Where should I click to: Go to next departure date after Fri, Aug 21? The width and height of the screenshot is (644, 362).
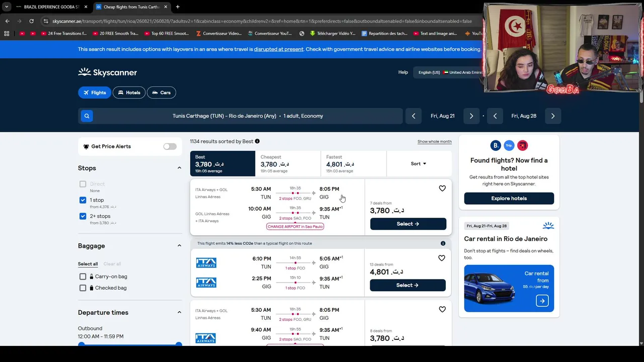point(471,116)
